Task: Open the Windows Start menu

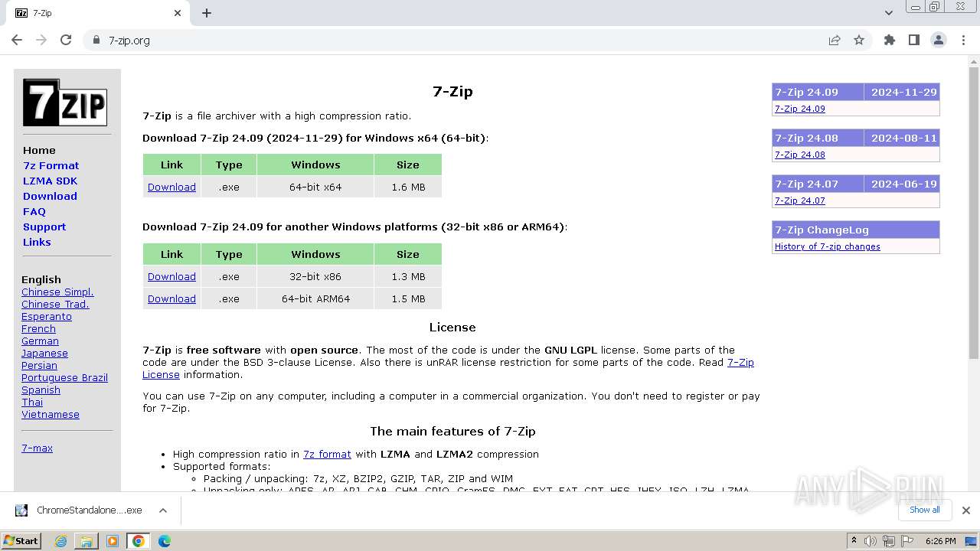Action: tap(21, 541)
